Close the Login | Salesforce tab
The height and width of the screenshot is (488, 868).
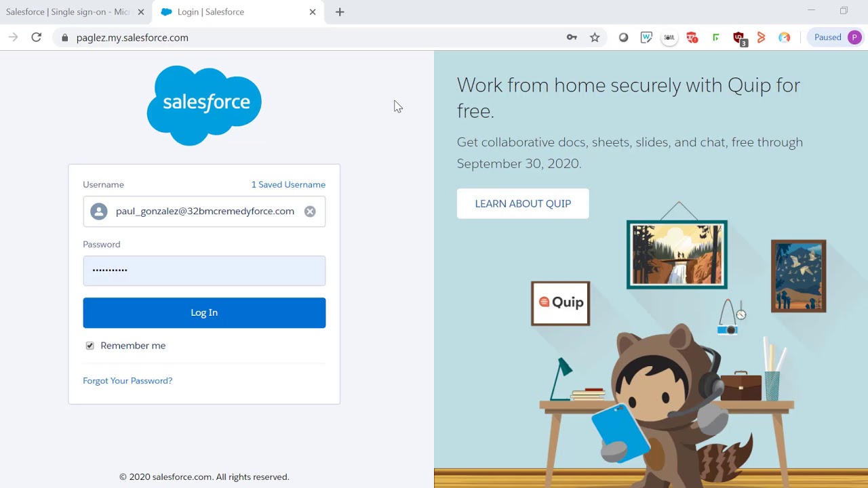pos(313,12)
